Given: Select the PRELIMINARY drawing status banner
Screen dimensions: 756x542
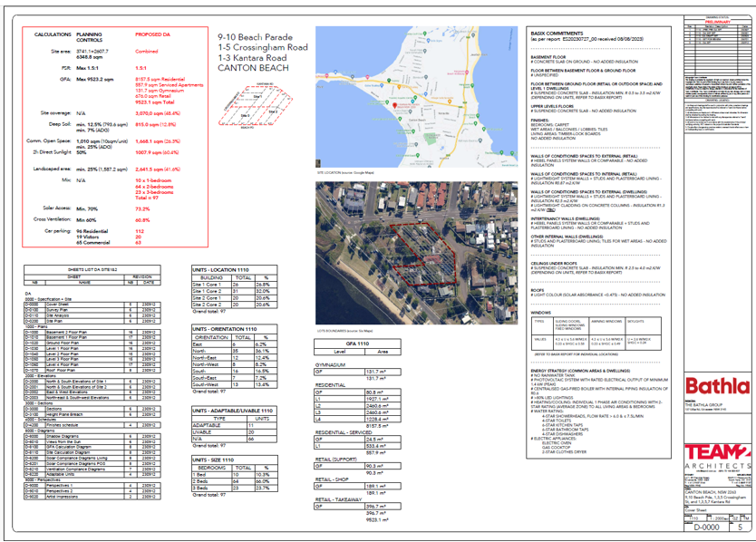Looking at the screenshot, I should click(718, 22).
